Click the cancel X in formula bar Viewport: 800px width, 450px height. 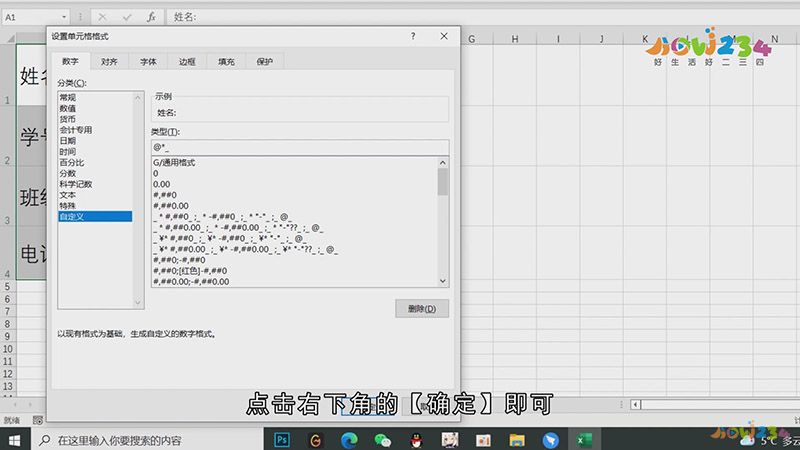102,17
